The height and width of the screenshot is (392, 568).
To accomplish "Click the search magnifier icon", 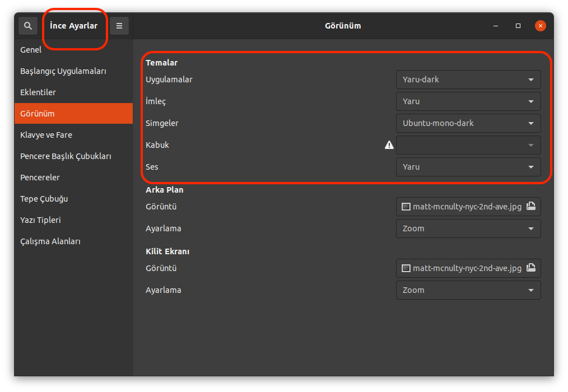I will (28, 26).
